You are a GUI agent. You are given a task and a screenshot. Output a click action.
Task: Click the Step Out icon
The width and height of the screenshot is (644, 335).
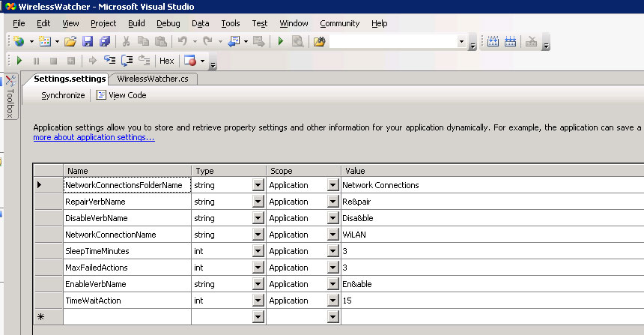tap(145, 61)
